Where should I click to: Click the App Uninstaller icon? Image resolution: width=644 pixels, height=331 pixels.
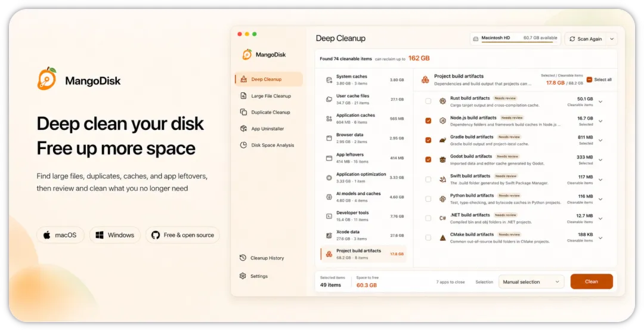243,129
